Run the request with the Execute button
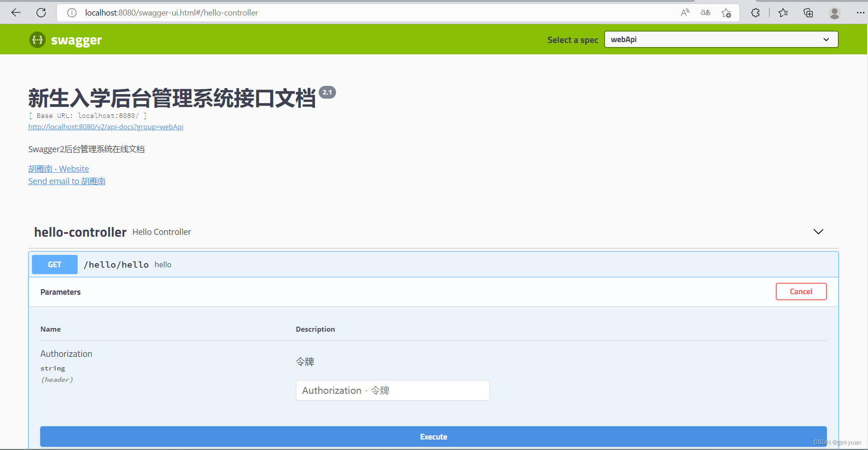868x450 pixels. coord(433,437)
